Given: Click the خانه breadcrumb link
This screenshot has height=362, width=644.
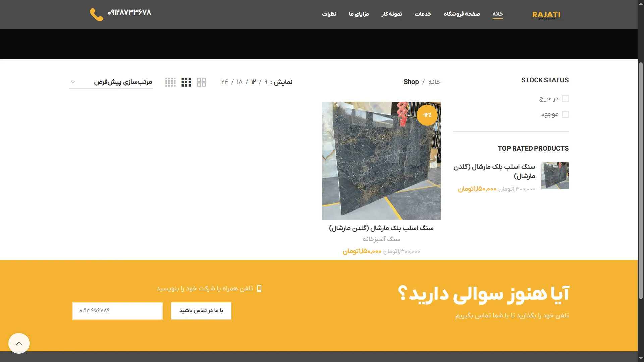Looking at the screenshot, I should pyautogui.click(x=434, y=82).
